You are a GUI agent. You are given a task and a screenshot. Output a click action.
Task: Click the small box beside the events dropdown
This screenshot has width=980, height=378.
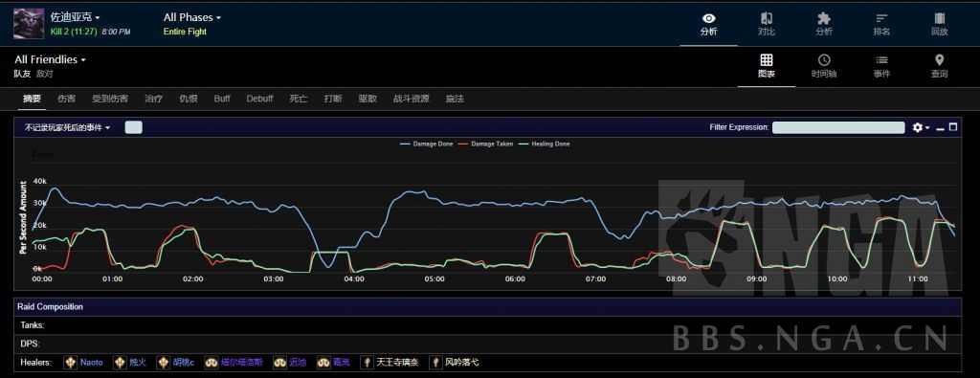point(134,127)
